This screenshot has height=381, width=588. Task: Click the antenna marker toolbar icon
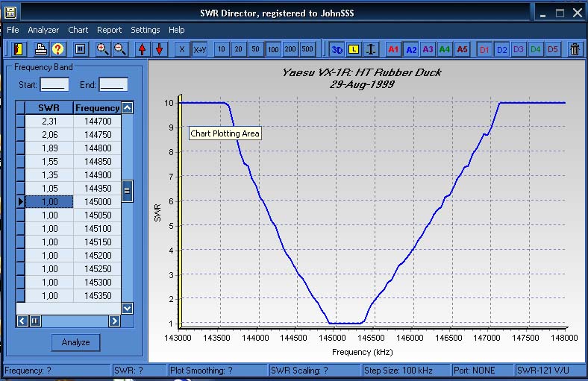(x=371, y=49)
